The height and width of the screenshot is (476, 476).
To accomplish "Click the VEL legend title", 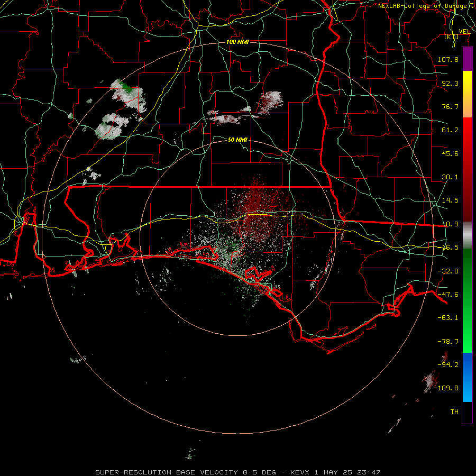I will [x=464, y=32].
